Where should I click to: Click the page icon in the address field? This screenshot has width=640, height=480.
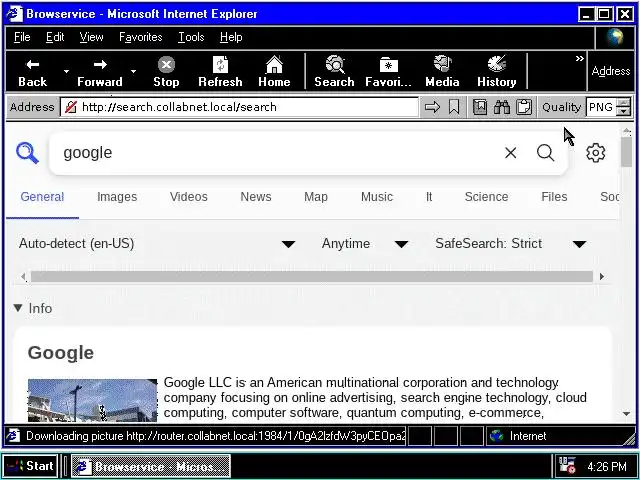(x=71, y=107)
